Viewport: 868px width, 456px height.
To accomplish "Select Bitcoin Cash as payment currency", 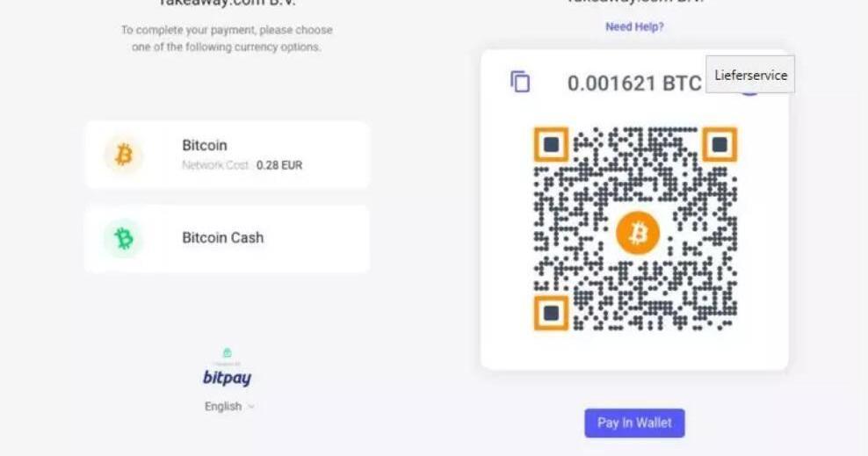I will coord(227,238).
